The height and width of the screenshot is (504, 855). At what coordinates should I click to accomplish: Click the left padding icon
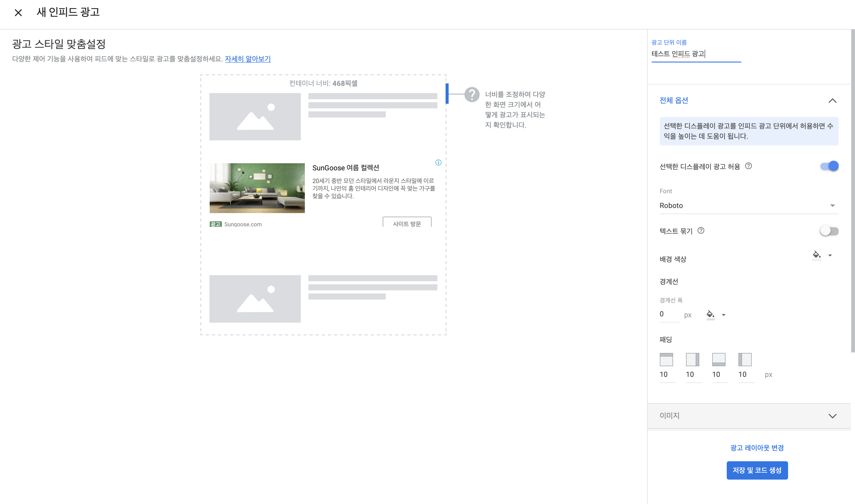(745, 359)
